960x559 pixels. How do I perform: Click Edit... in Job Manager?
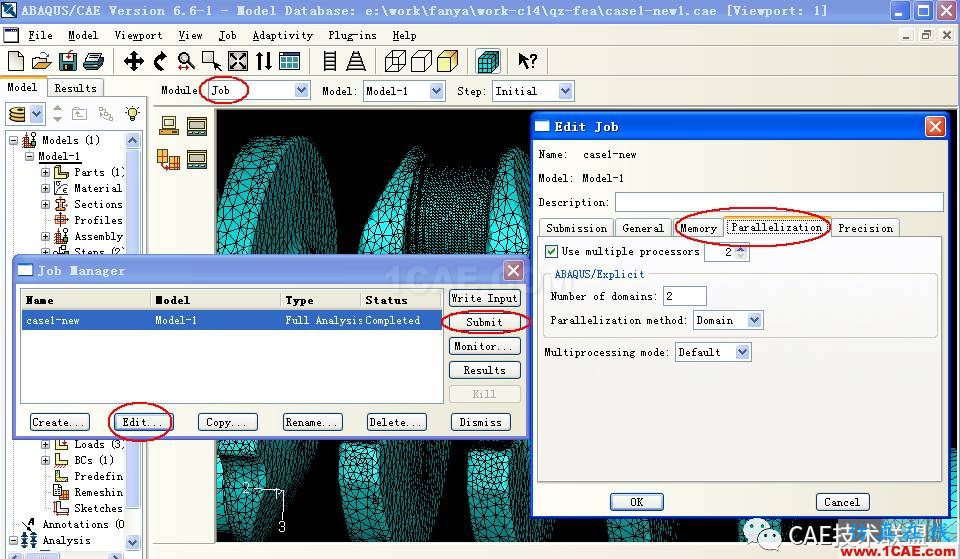coord(141,422)
